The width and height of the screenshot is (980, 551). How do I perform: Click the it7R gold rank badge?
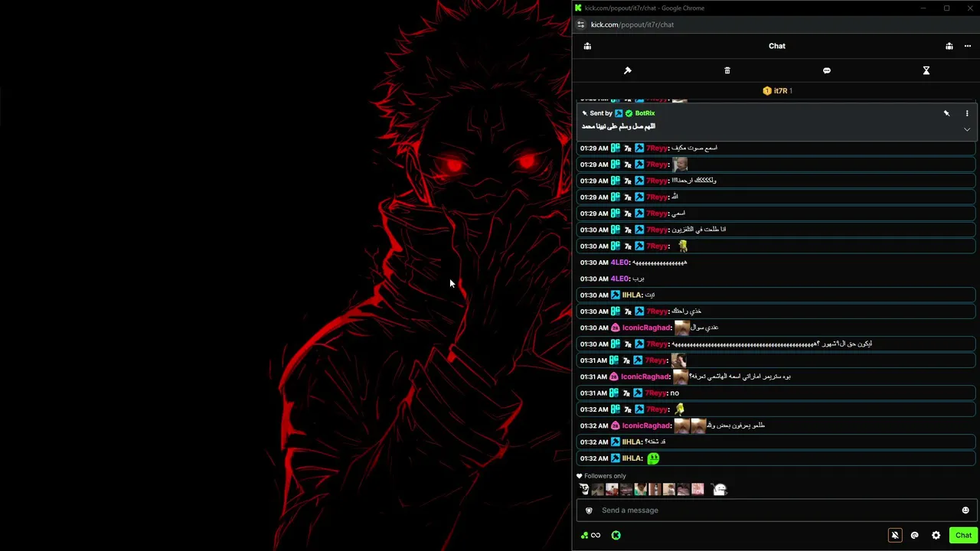pos(767,90)
